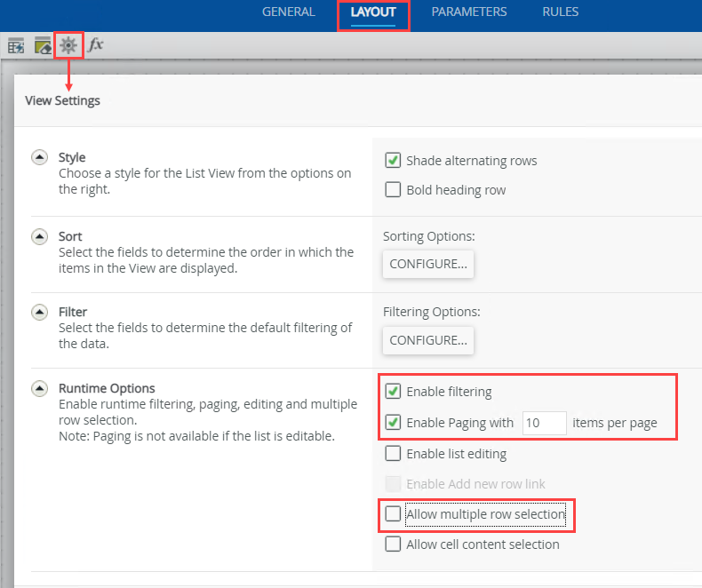Enable Bold heading row checkbox
The width and height of the screenshot is (702, 588).
(392, 189)
